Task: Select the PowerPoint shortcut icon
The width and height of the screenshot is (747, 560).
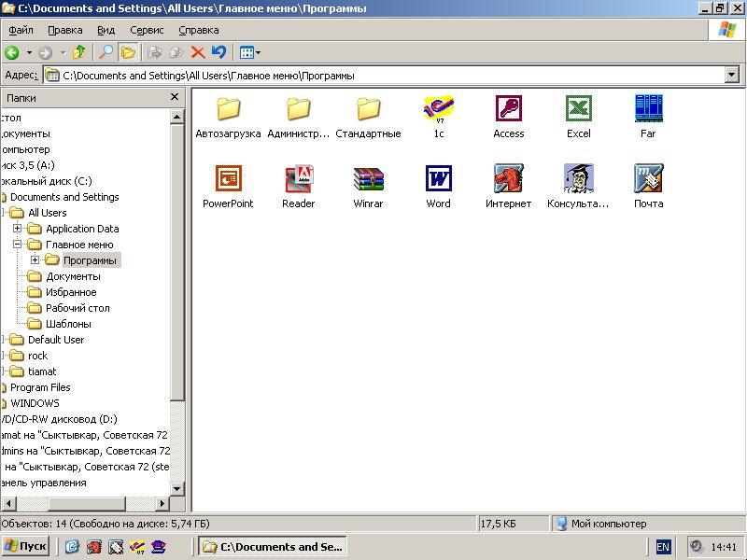Action: 228,179
